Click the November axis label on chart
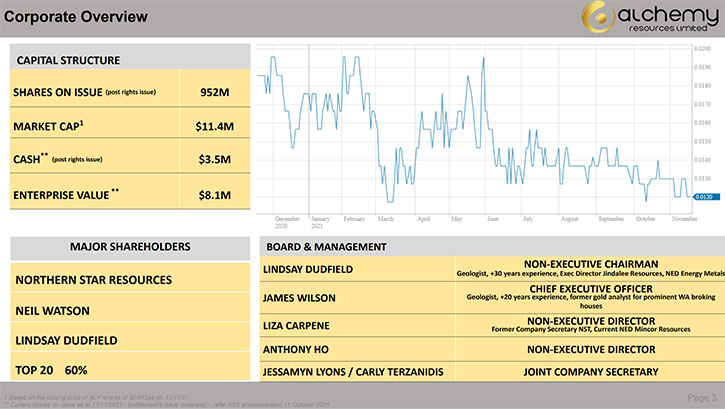Screen dimensions: 725x409 click(684, 219)
